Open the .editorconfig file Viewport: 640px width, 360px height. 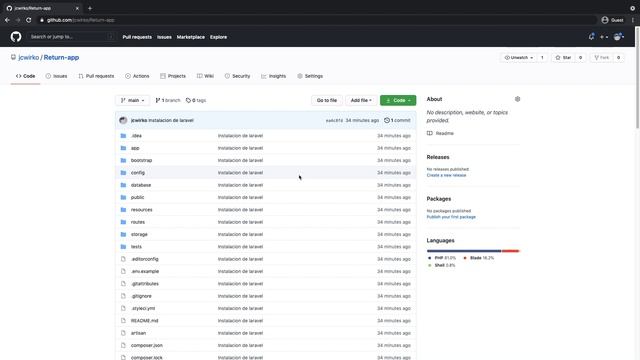[144, 259]
